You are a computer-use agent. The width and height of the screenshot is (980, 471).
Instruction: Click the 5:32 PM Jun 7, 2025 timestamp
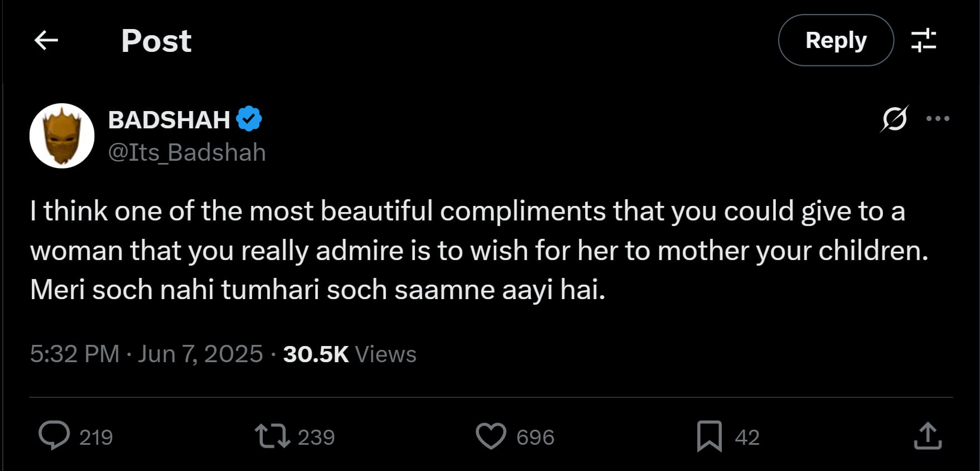pyautogui.click(x=146, y=354)
